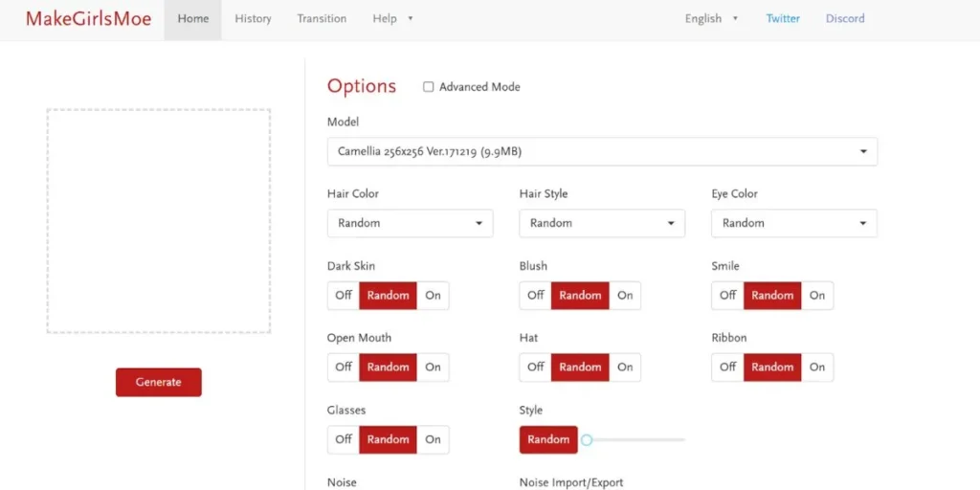980x490 pixels.
Task: Click the Style slider track
Action: tap(637, 440)
